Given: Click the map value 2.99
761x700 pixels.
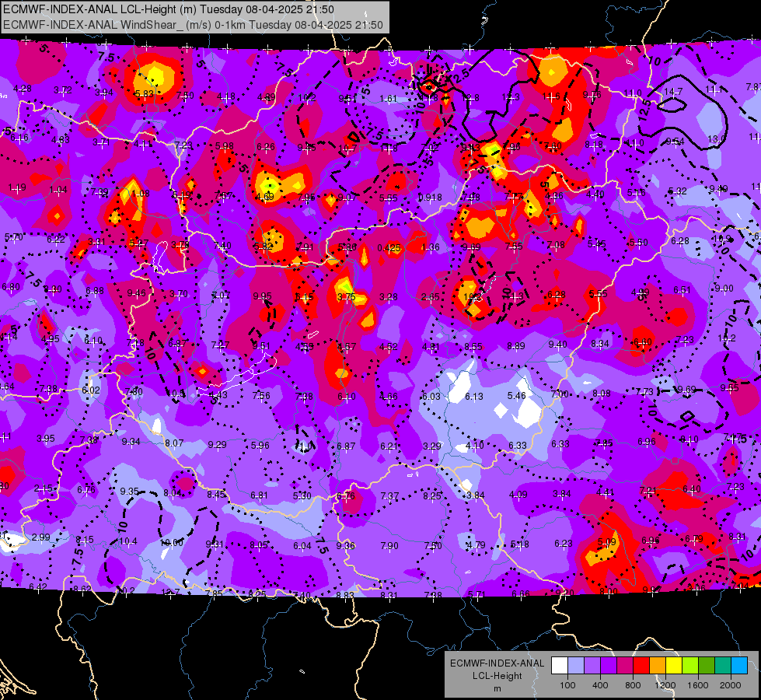Looking at the screenshot, I should tap(40, 537).
